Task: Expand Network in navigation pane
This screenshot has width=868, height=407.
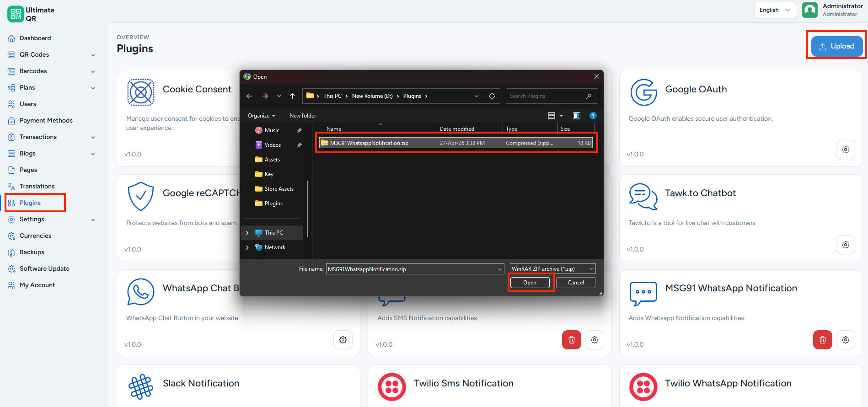Action: [247, 247]
